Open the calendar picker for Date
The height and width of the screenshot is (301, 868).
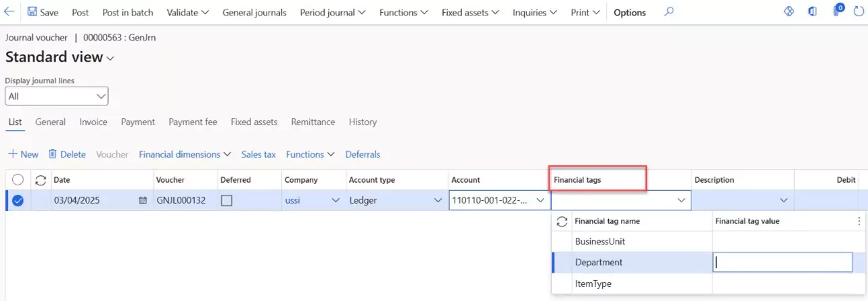point(143,201)
